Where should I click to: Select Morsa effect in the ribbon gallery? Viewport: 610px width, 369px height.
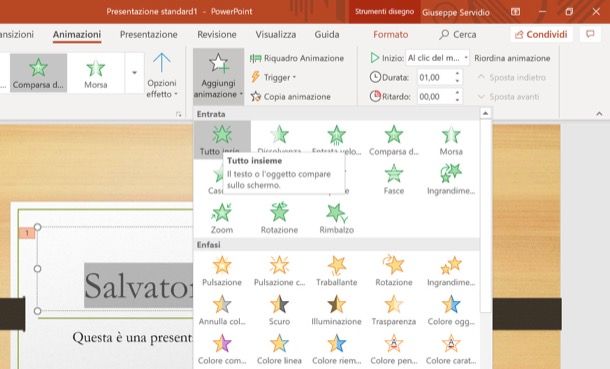click(96, 73)
